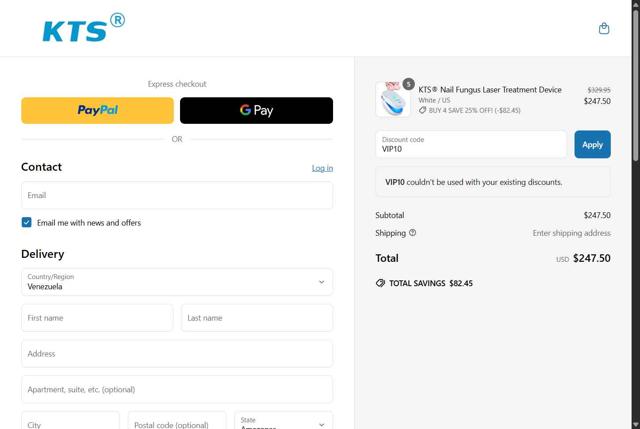Click the Address field
This screenshot has width=640, height=429.
click(177, 354)
